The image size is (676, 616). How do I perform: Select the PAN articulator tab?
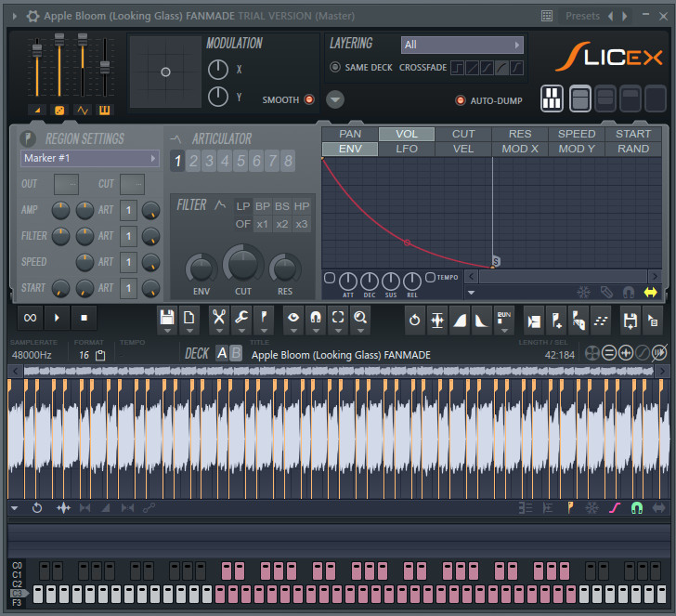(x=350, y=134)
